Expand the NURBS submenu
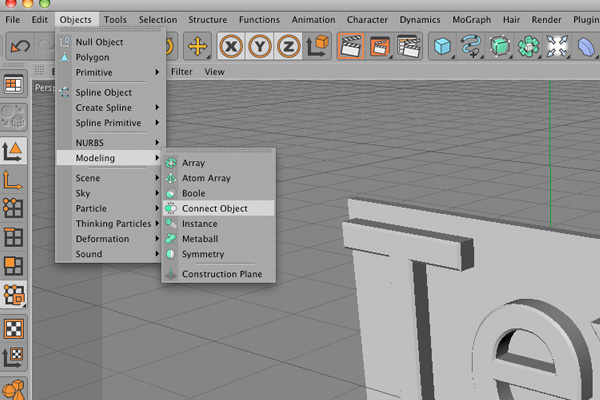The width and height of the screenshot is (600, 400). [x=111, y=143]
